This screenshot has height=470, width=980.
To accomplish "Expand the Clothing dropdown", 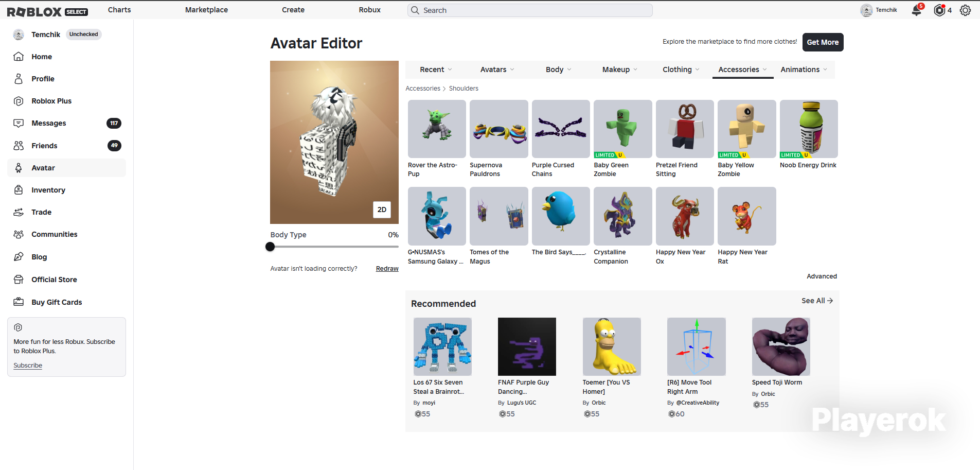I will click(x=681, y=69).
